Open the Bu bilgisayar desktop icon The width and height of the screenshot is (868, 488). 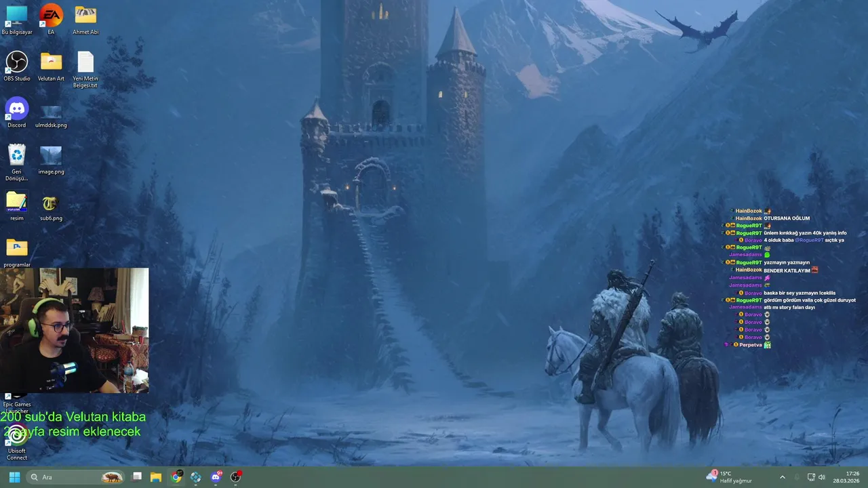[x=16, y=20]
